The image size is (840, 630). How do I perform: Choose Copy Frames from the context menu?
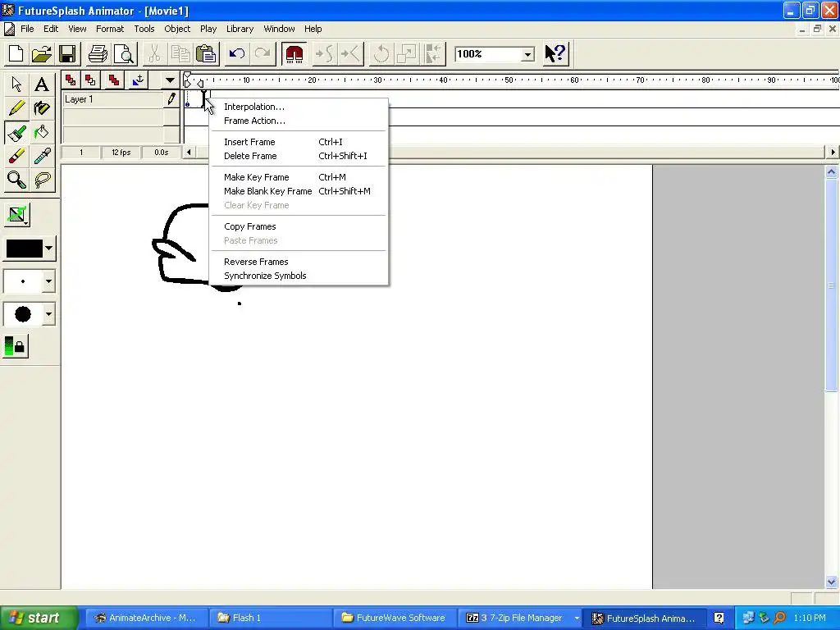pyautogui.click(x=298, y=226)
